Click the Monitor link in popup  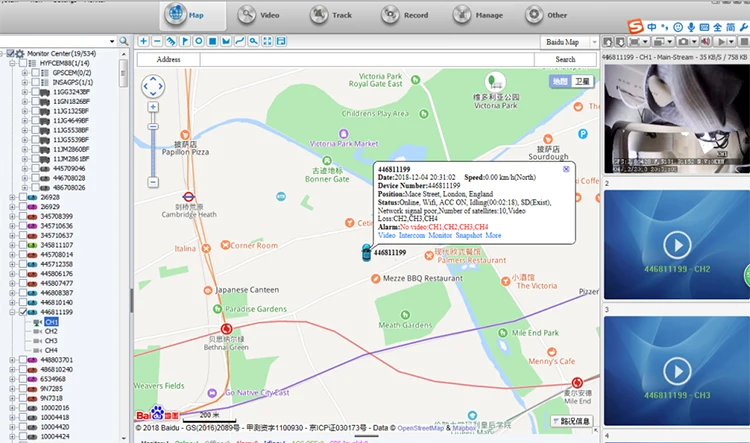click(x=440, y=235)
